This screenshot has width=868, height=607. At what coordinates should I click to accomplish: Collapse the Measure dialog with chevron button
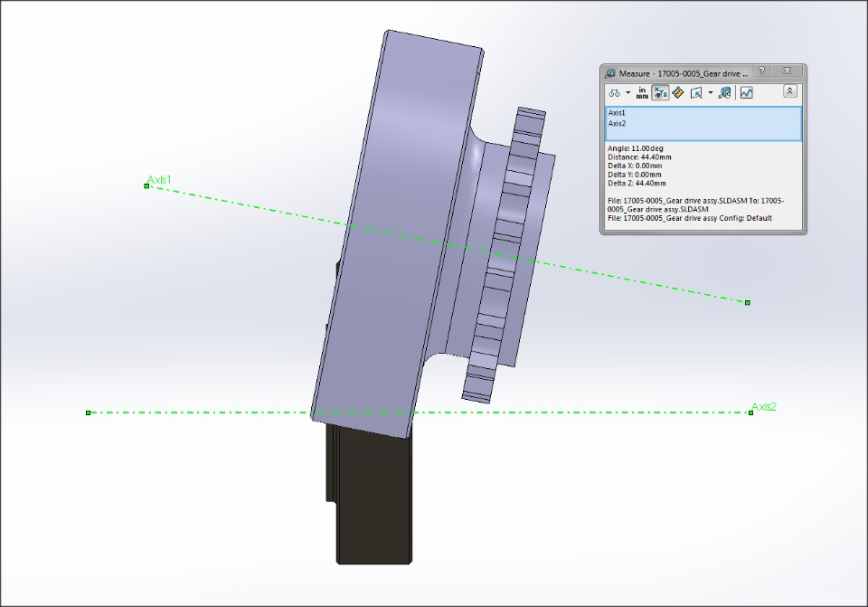pos(790,90)
